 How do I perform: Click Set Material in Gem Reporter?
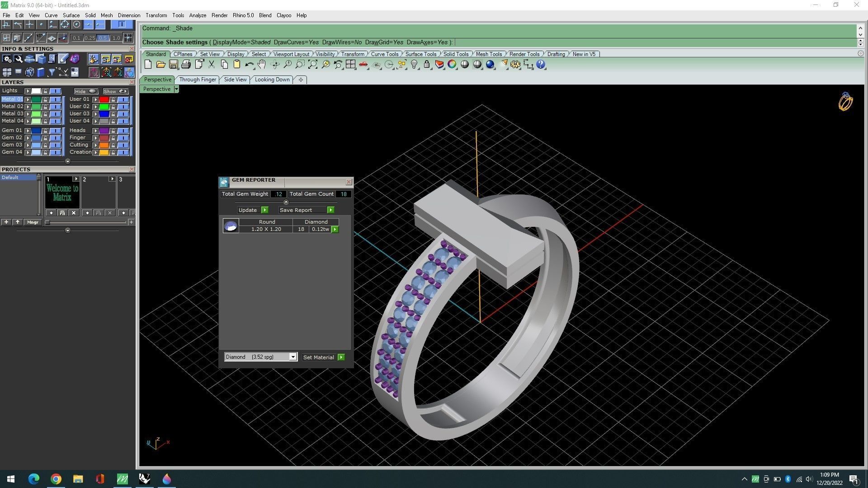323,357
